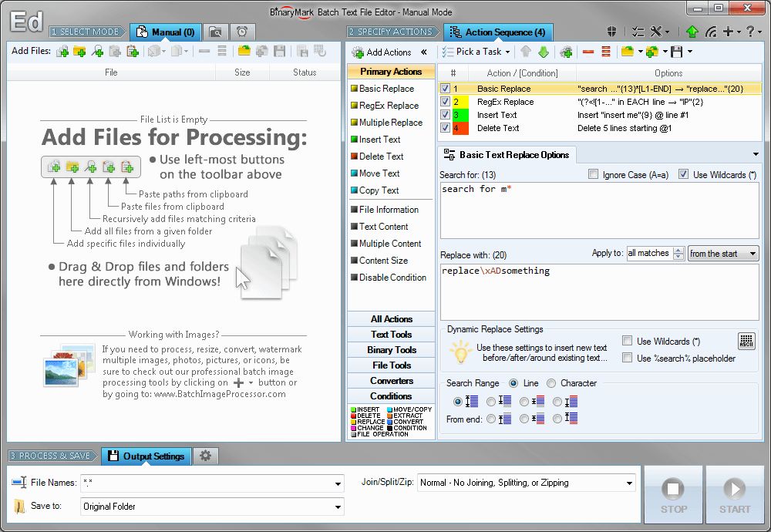The height and width of the screenshot is (532, 771).
Task: Add a File Information condition
Action: tap(385, 210)
